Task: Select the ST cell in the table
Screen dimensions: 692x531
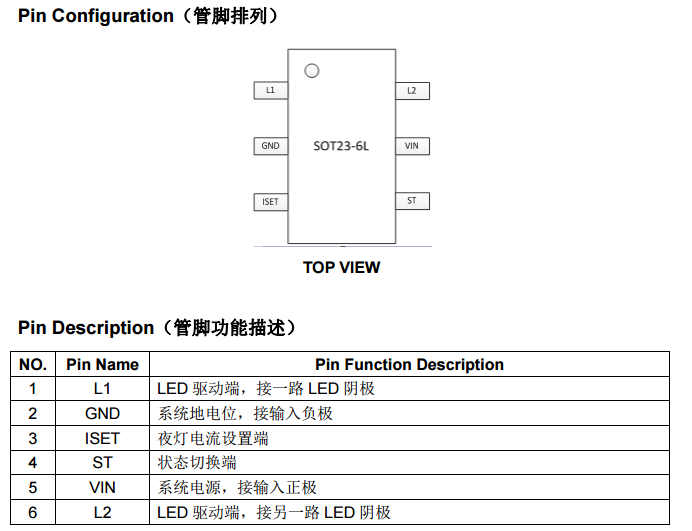Action: (102, 463)
